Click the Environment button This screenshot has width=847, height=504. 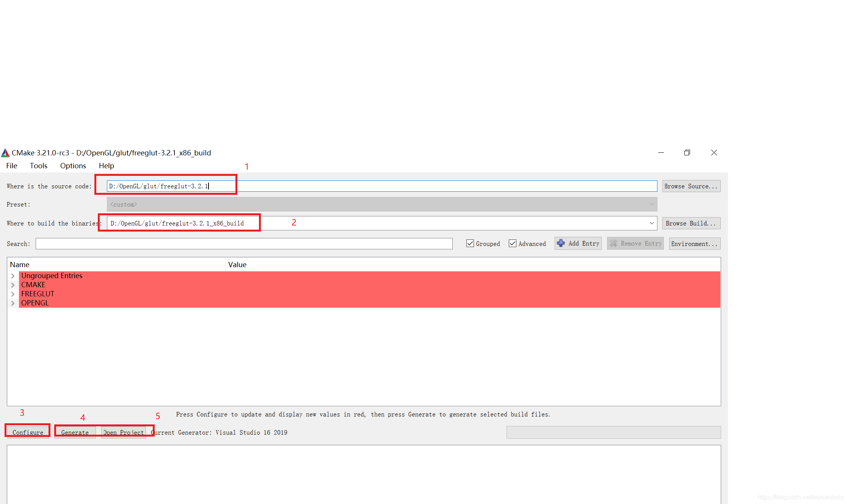pyautogui.click(x=695, y=244)
